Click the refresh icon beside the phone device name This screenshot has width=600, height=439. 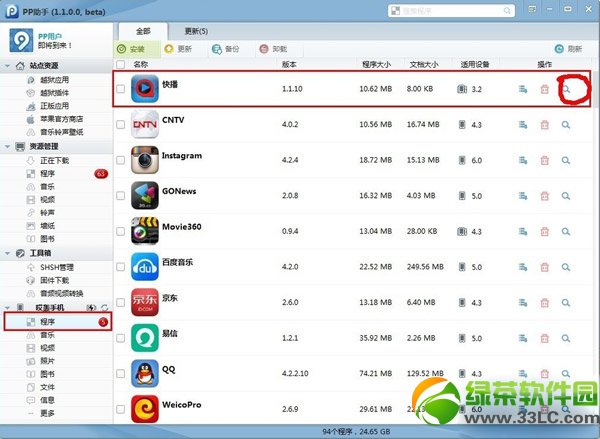pyautogui.click(x=104, y=307)
